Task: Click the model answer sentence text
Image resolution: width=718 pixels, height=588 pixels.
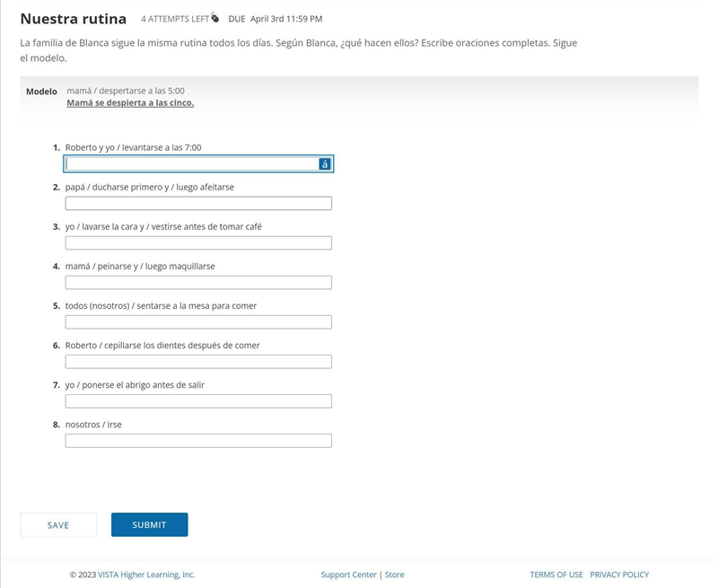Action: (x=130, y=103)
